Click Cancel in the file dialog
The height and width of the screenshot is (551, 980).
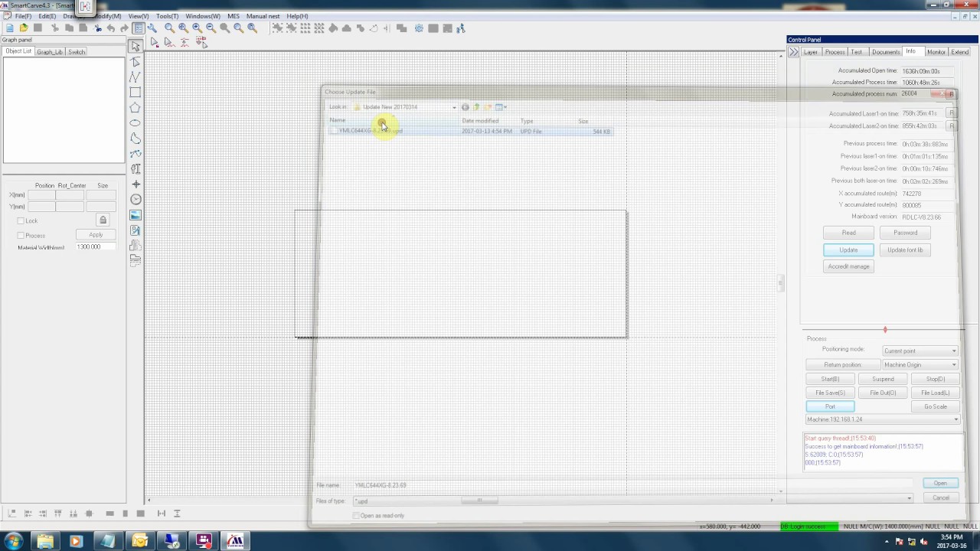(940, 498)
